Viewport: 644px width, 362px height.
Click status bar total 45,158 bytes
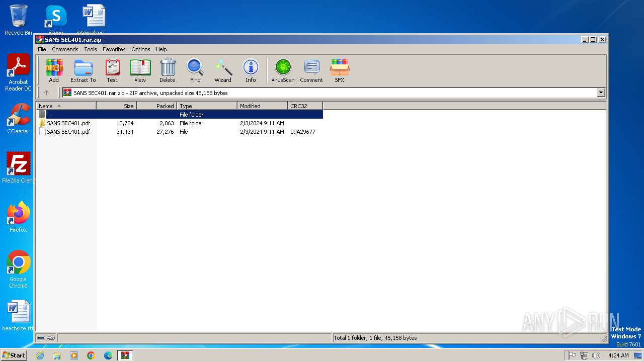coord(375,338)
